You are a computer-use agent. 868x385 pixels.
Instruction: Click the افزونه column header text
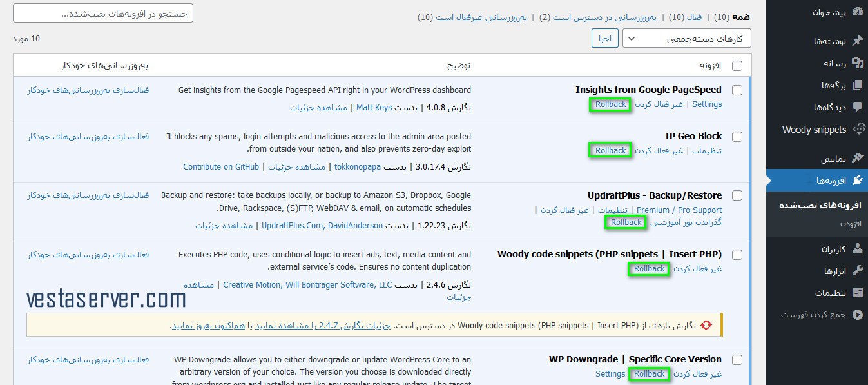coord(711,66)
